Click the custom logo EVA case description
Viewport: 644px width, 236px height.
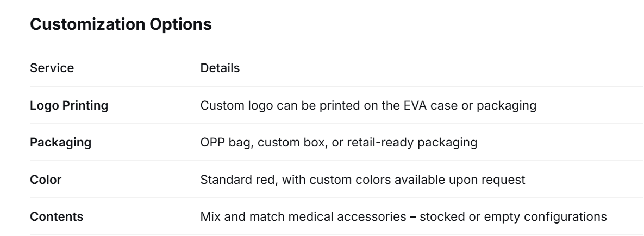[x=368, y=106]
